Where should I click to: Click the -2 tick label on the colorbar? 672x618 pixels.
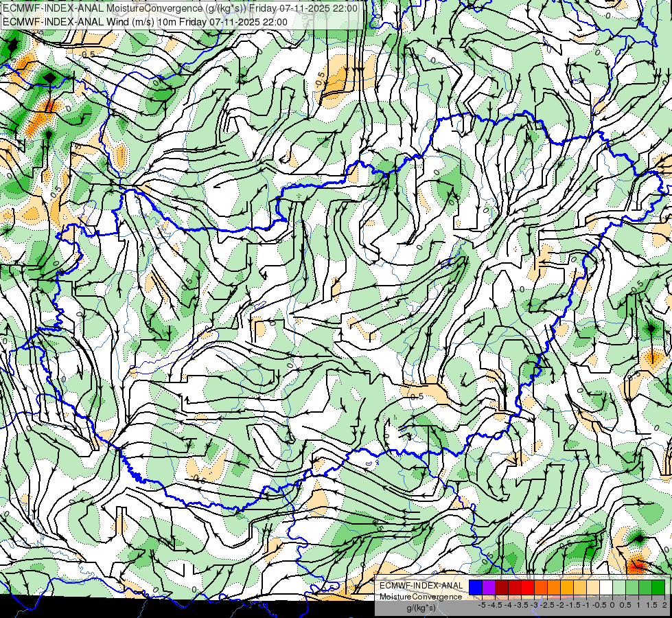[560, 605]
